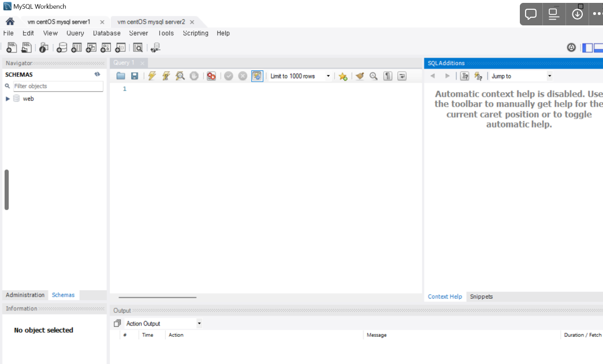Beautify the SQL script with broom
Screen dimensions: 603x364
pos(360,76)
